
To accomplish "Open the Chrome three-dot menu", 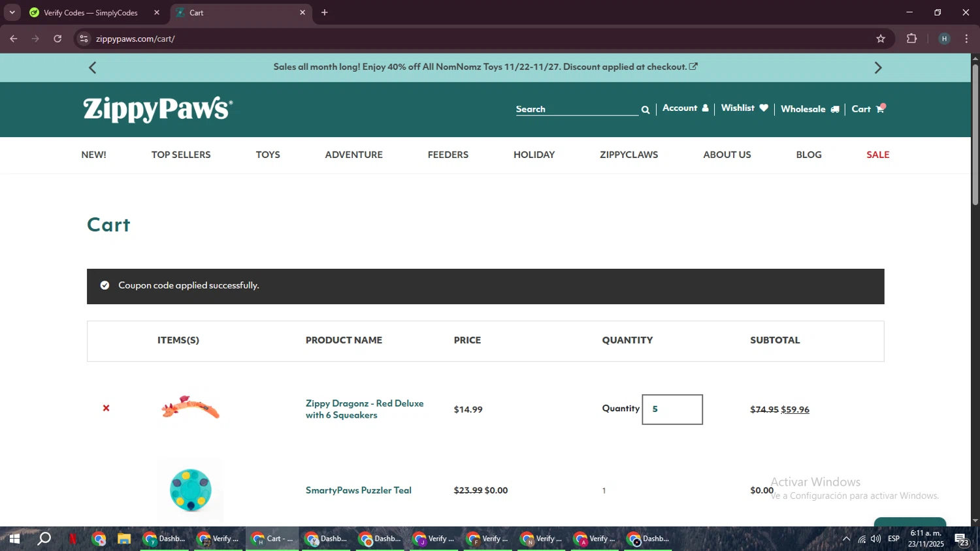I will tap(966, 39).
